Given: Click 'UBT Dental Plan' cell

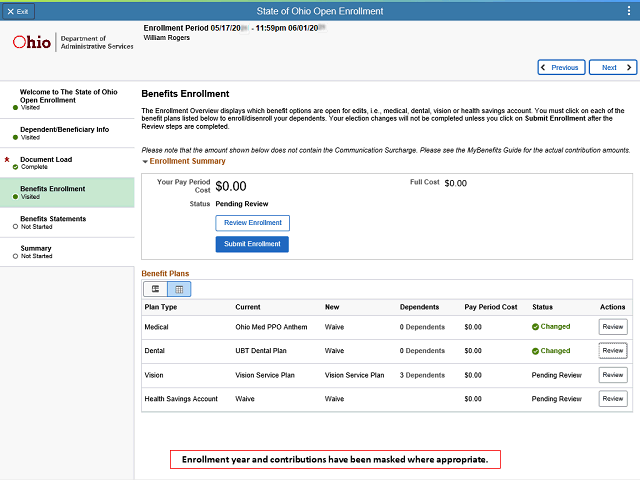Looking at the screenshot, I should 261,351.
